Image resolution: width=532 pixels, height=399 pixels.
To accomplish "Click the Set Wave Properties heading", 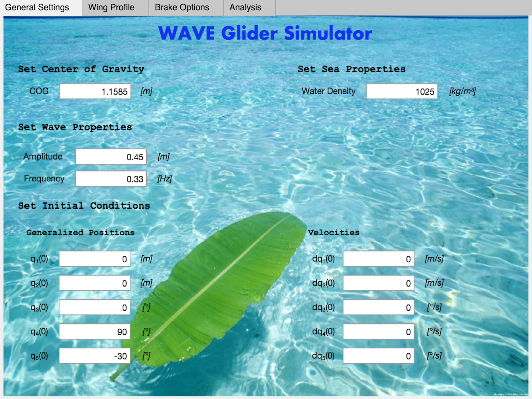I will click(x=75, y=127).
